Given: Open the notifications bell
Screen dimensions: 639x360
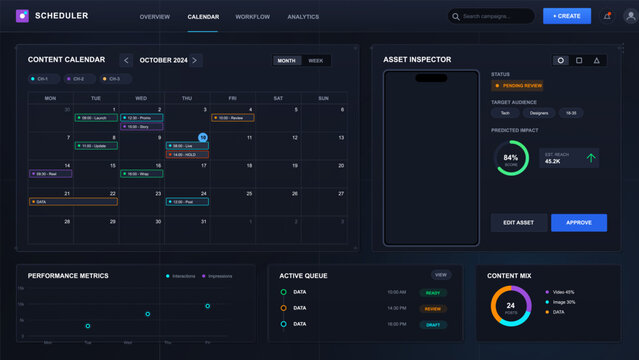Looking at the screenshot, I should 607,16.
